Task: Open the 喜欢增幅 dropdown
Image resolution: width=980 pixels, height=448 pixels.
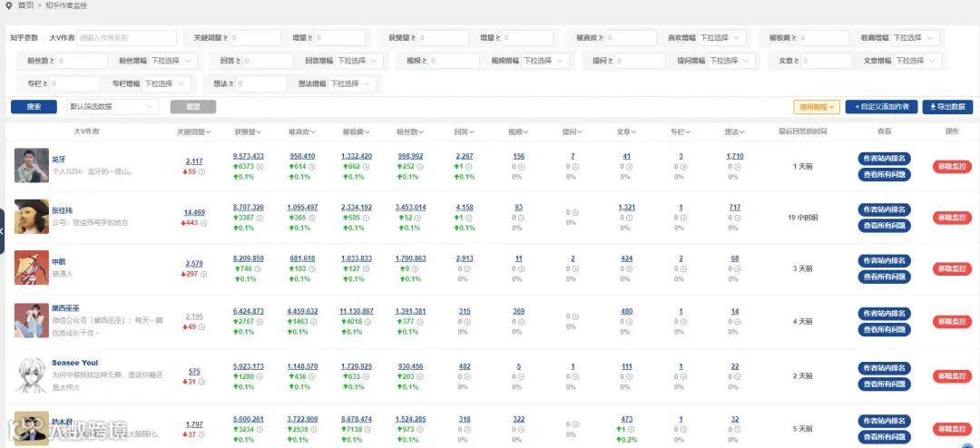Action: (722, 37)
